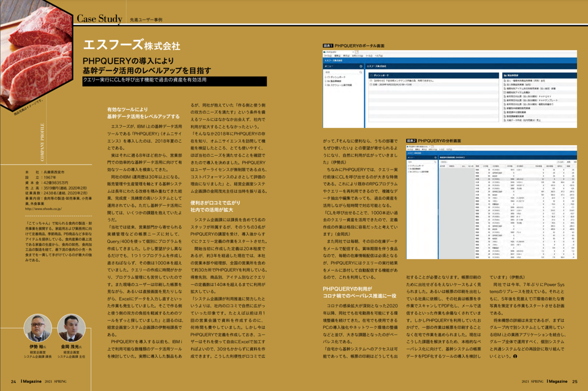
Task: Click the 商品写真はイメージです caption by the photo
Action: tap(29, 108)
